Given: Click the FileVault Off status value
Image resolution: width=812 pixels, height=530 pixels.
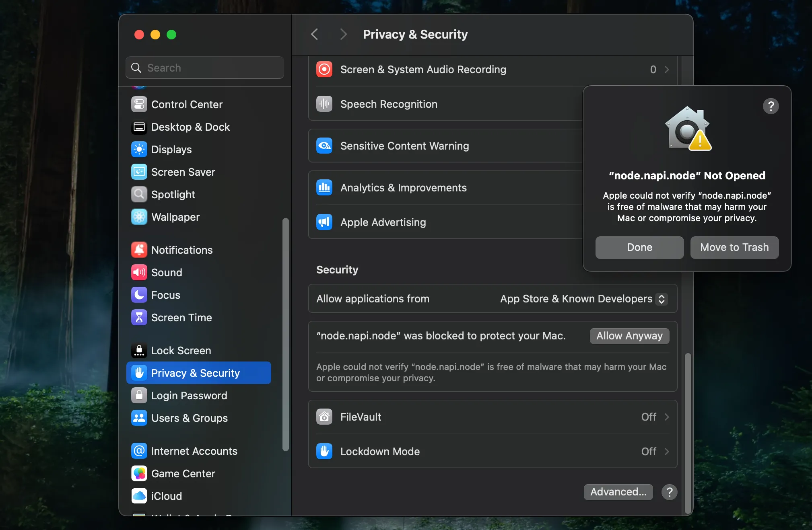Looking at the screenshot, I should click(649, 417).
